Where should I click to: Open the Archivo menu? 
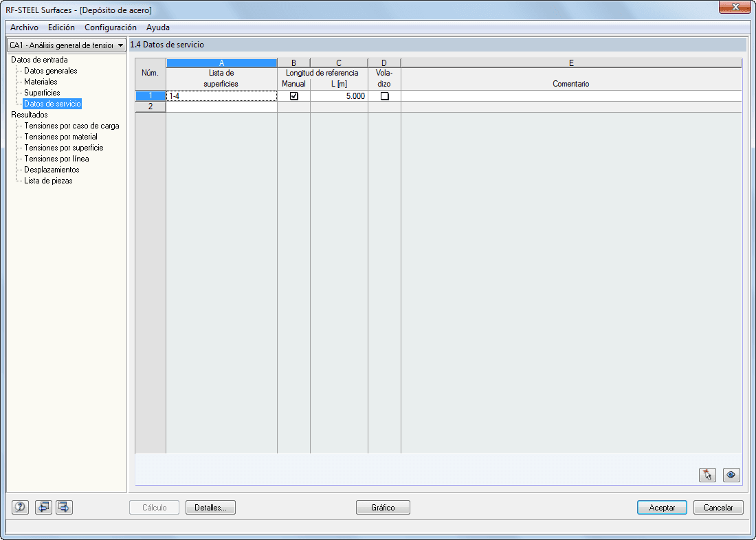[24, 27]
